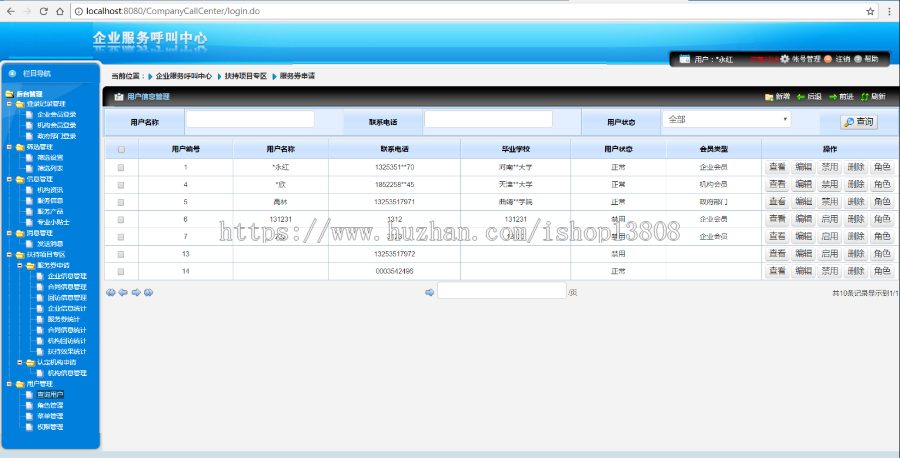
Task: Click the 用户信息管理 panel title icon
Action: 119,96
